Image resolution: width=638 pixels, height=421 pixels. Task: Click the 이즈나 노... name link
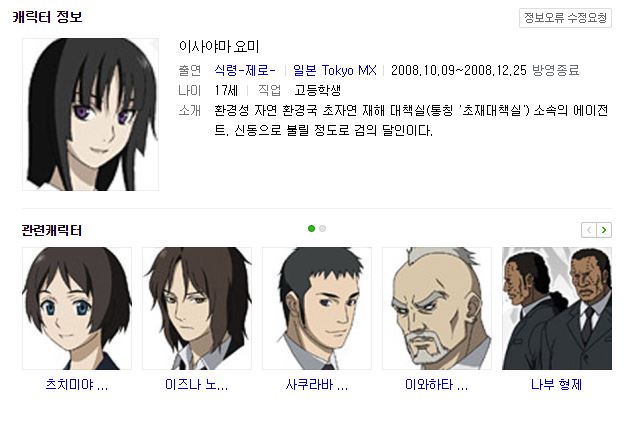(x=197, y=384)
